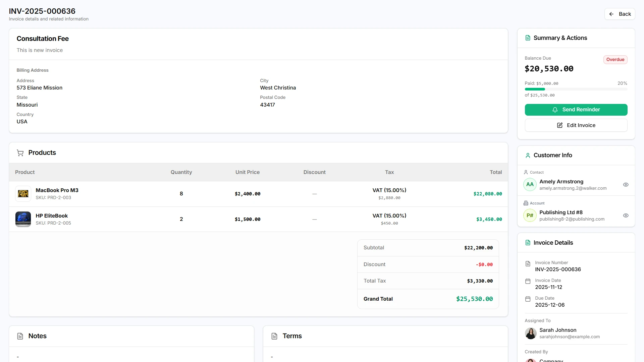Click the due date 2025-12-06

(550, 305)
